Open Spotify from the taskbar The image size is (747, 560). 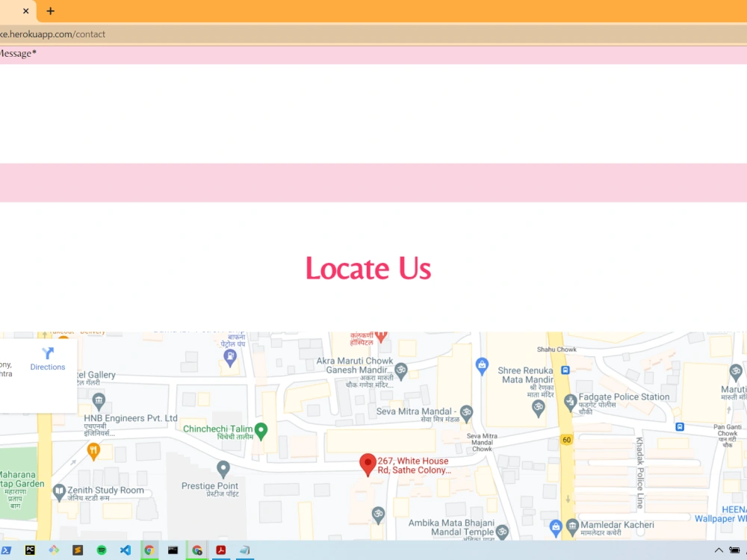pyautogui.click(x=102, y=550)
